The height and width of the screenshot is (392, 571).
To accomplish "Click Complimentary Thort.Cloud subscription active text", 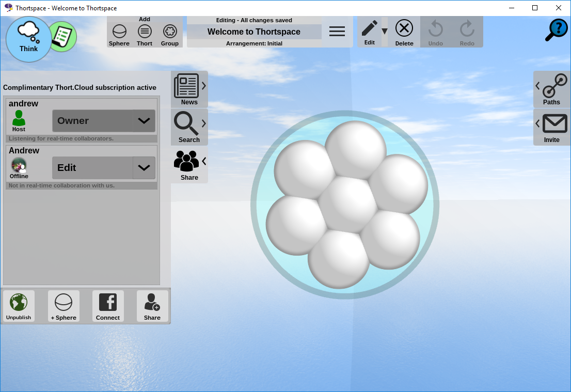I will [x=80, y=87].
